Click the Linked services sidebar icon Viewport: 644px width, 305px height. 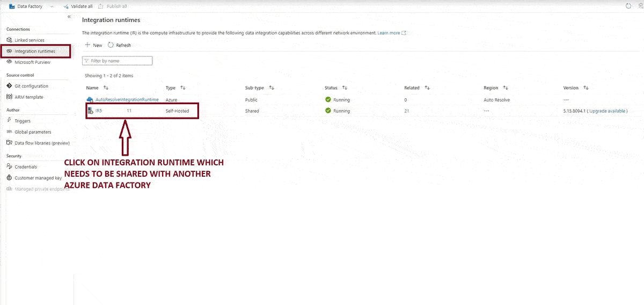9,40
